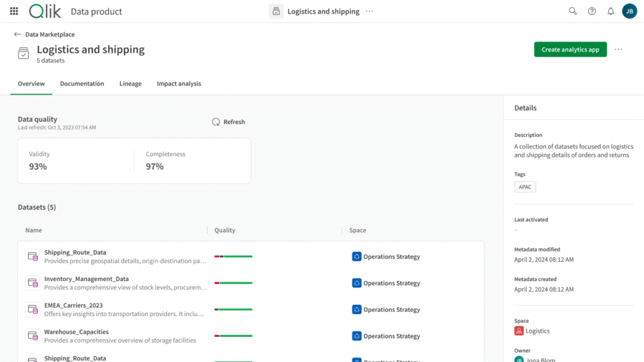The height and width of the screenshot is (362, 644).
Task: Open the first Shipping_Route_Data dataset
Action: click(75, 253)
